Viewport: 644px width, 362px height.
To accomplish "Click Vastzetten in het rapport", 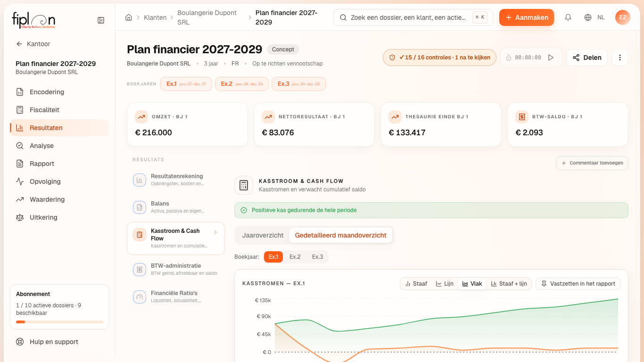I will tap(578, 284).
